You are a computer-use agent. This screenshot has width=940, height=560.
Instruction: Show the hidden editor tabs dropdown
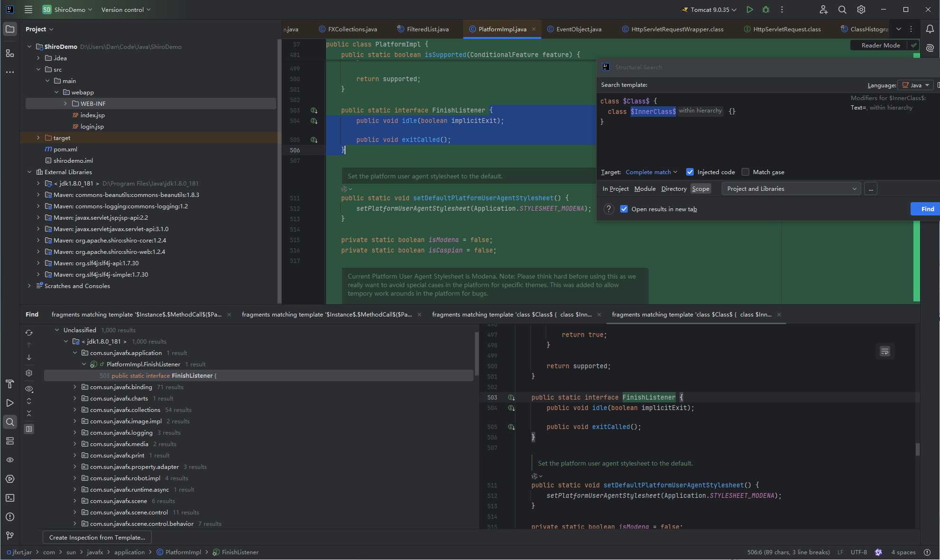(x=898, y=29)
